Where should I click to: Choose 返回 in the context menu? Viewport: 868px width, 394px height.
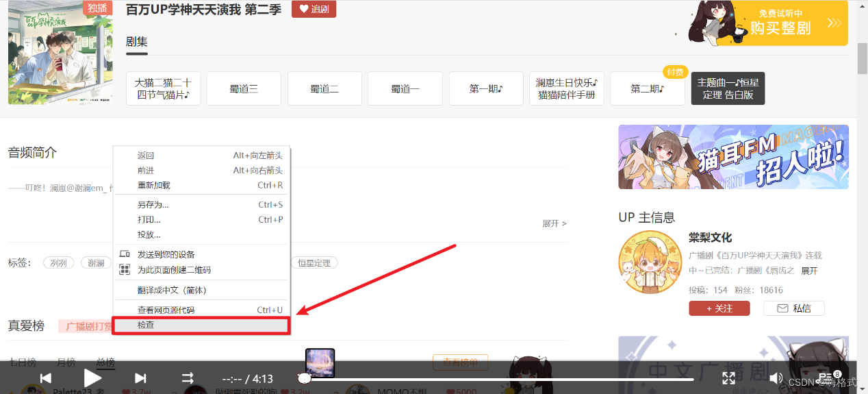click(203, 156)
